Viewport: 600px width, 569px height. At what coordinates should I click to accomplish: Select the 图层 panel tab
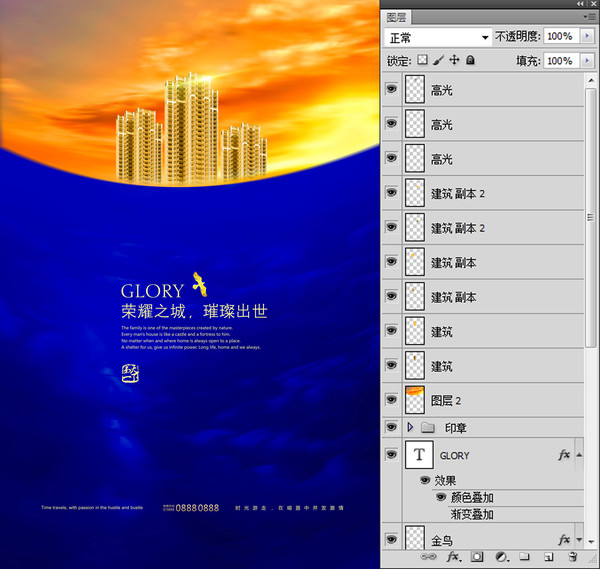pyautogui.click(x=396, y=18)
